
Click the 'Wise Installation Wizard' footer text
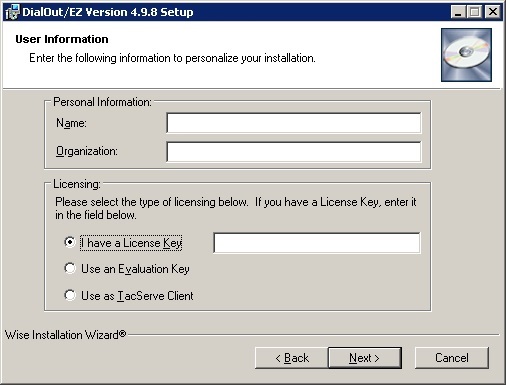(65, 335)
